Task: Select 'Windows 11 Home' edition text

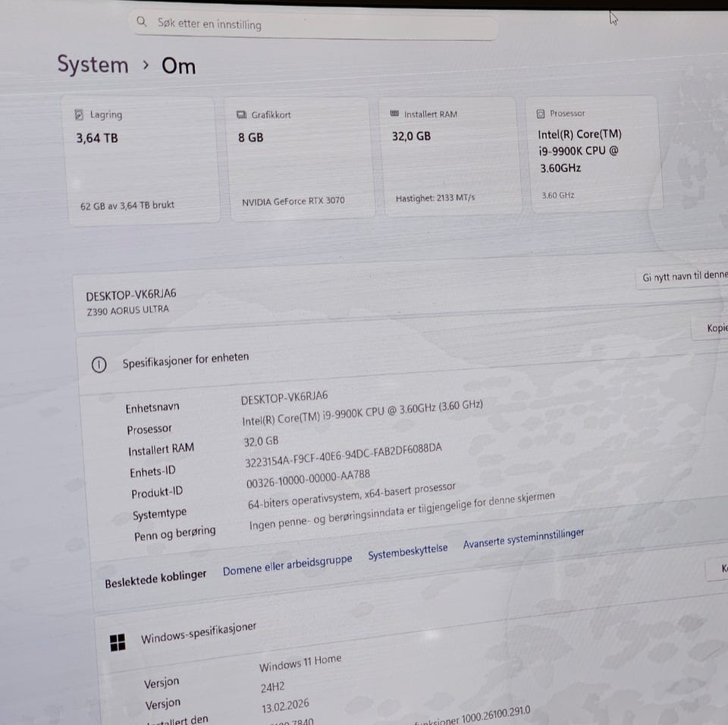Action: (300, 664)
